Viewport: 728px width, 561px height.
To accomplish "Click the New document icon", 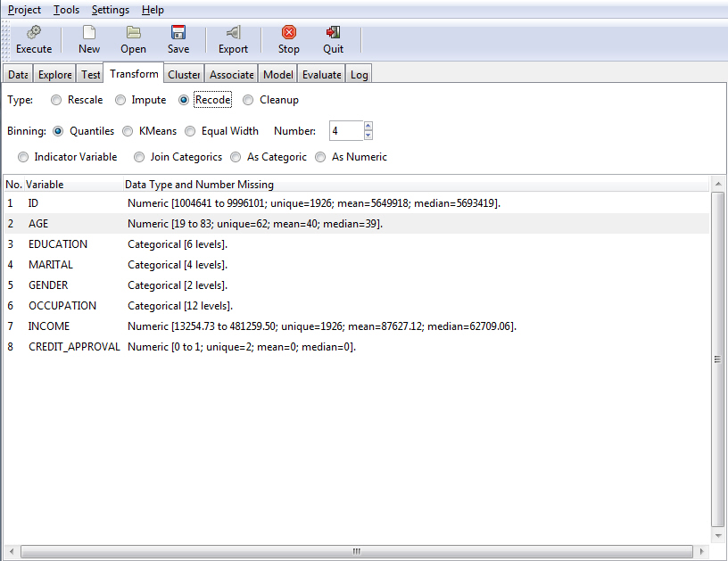I will click(x=88, y=32).
